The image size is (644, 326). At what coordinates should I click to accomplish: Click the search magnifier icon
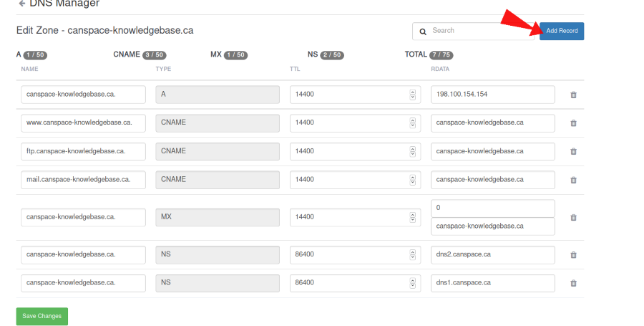click(x=423, y=32)
